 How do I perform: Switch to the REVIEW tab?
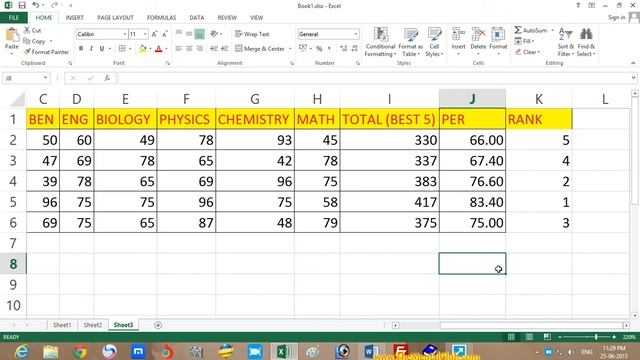click(227, 18)
